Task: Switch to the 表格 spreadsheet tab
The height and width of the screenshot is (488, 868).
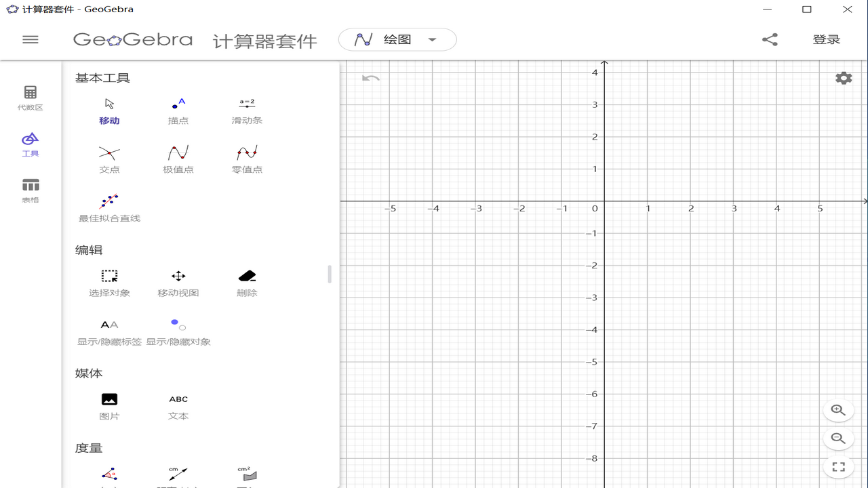Action: (30, 190)
